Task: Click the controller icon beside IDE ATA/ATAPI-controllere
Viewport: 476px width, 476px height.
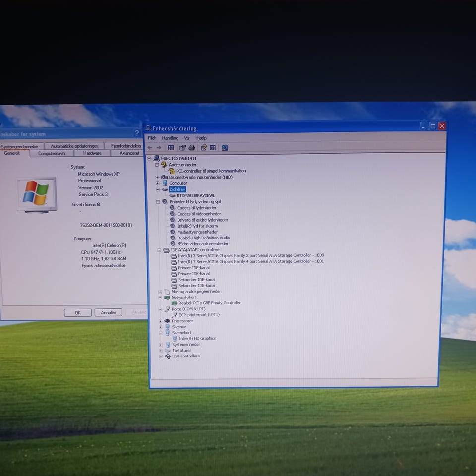Action: pos(166,250)
